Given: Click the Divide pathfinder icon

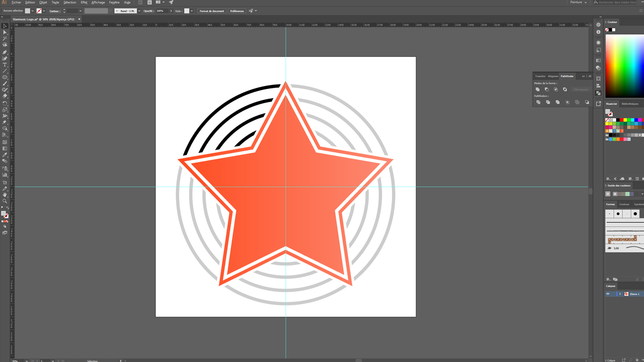Looking at the screenshot, I should 538,102.
